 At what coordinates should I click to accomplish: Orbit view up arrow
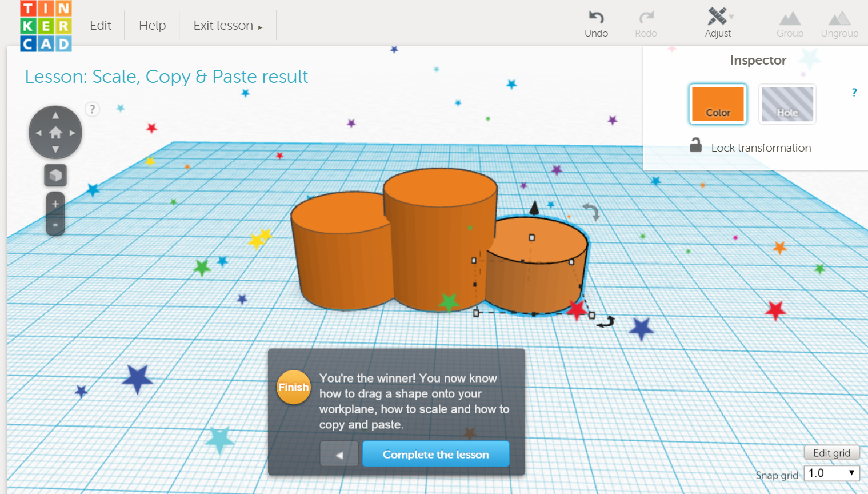tap(55, 115)
